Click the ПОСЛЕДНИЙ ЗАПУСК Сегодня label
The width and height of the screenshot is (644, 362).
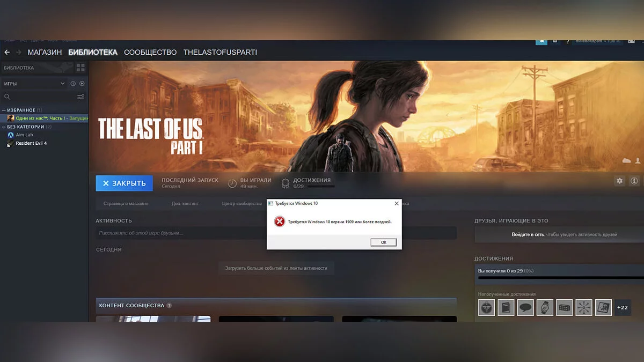pyautogui.click(x=190, y=183)
